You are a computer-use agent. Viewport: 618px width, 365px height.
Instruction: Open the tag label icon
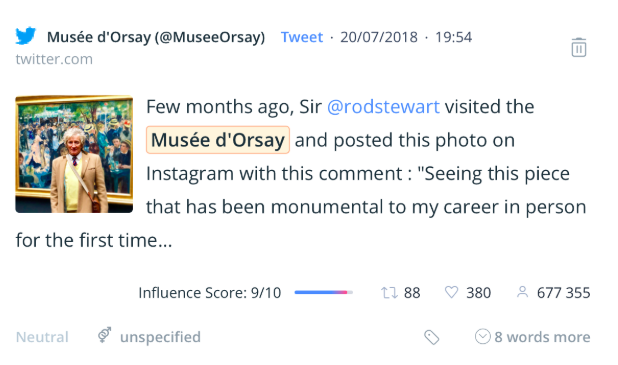click(x=432, y=337)
